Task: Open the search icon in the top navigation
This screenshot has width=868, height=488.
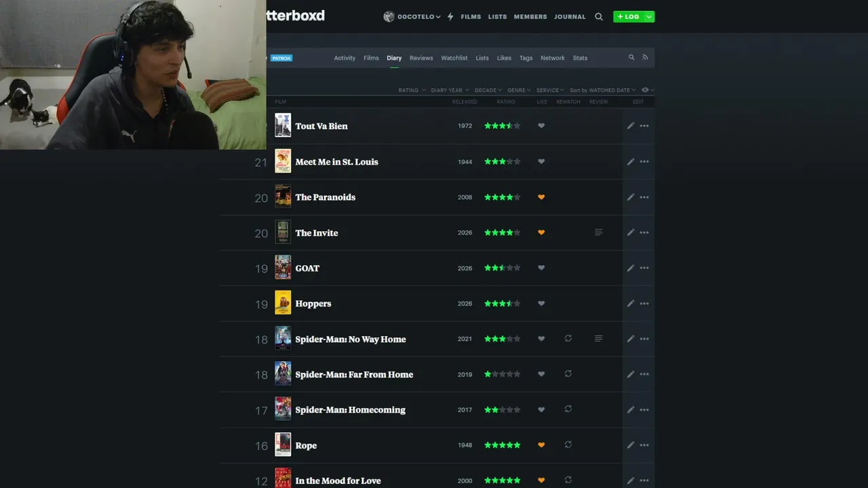Action: pyautogui.click(x=599, y=17)
